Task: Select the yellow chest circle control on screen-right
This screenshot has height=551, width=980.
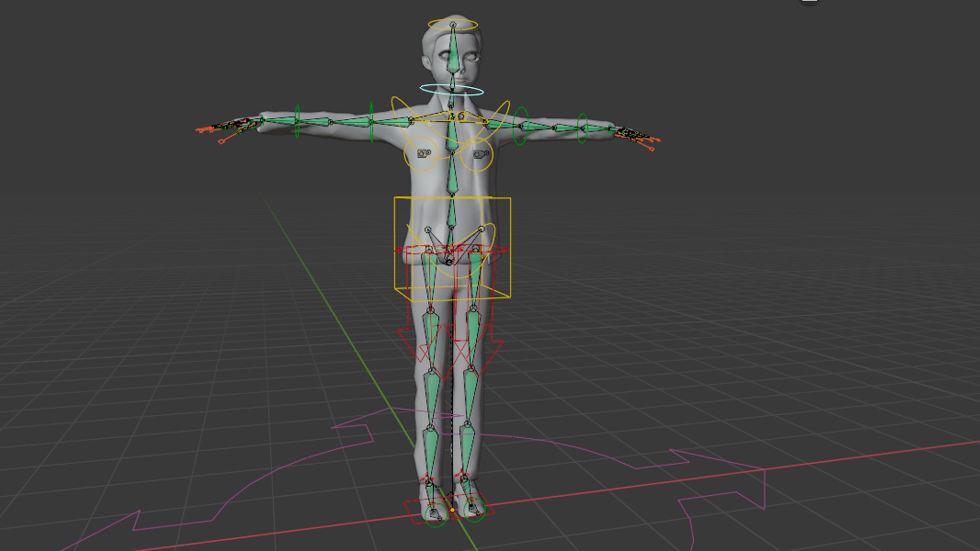Action: pos(477,154)
